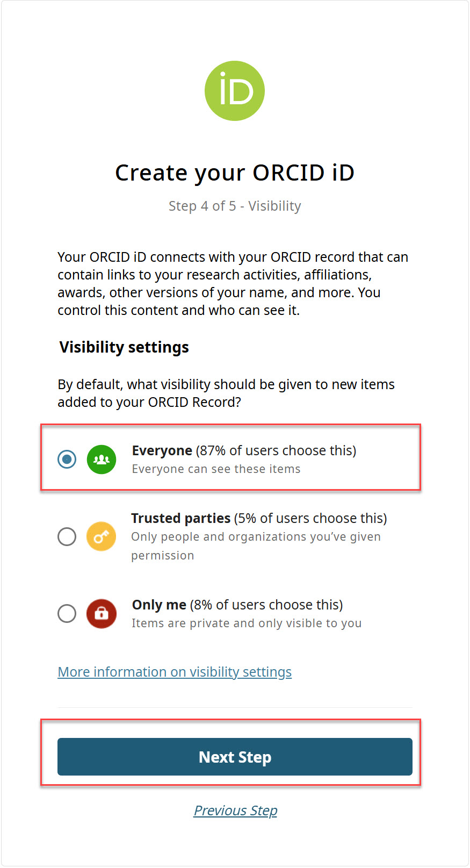Screen dimensions: 470x868
Task: Click the green people icon beside Everyone
Action: point(101,460)
